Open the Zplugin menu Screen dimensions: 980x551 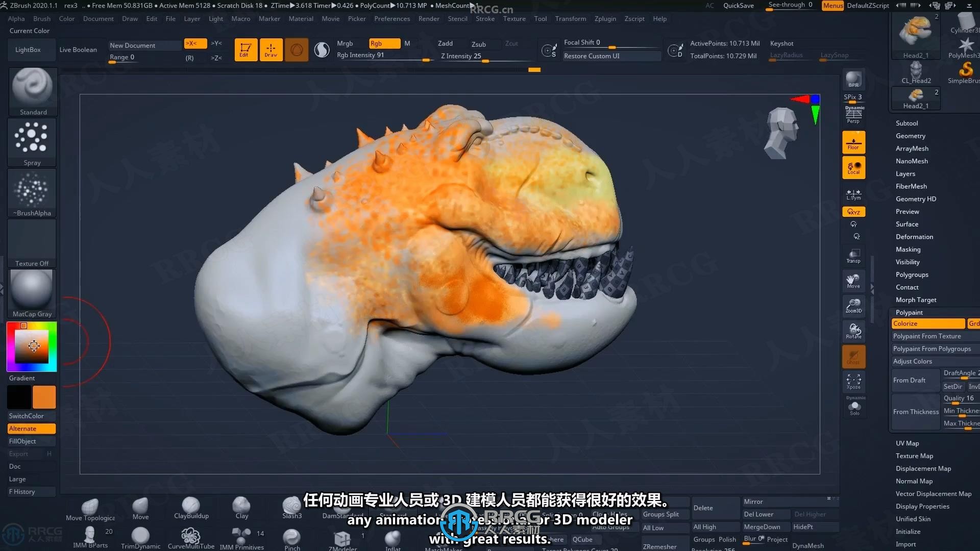[x=605, y=18]
